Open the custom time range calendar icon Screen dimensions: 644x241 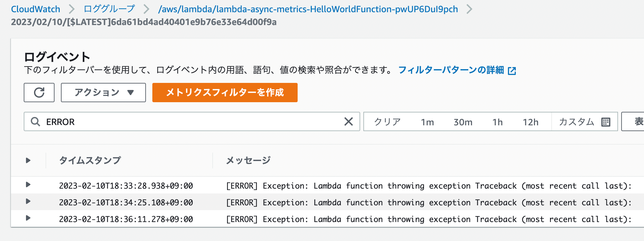point(606,122)
